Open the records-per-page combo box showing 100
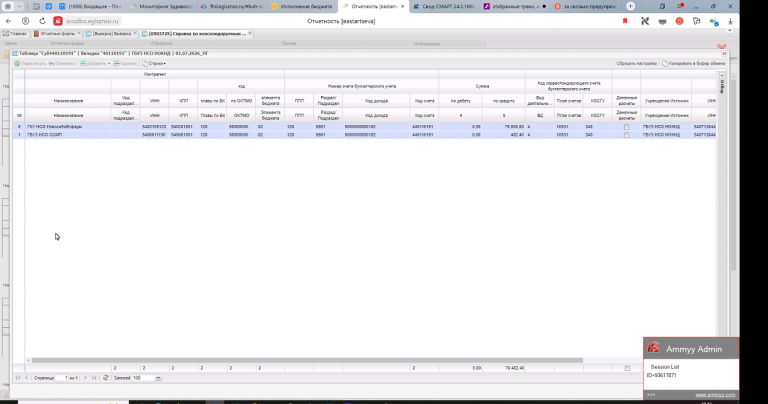The height and width of the screenshot is (404, 768). [146, 378]
